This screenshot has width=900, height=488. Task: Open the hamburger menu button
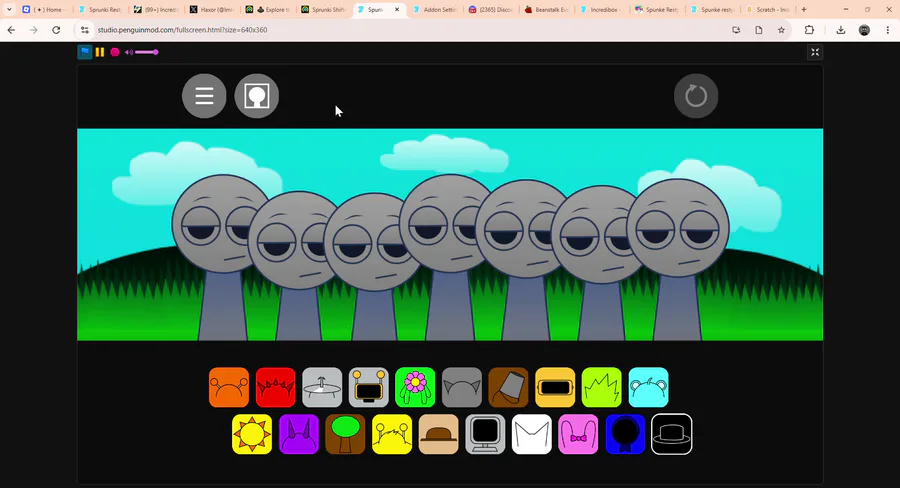pos(204,96)
